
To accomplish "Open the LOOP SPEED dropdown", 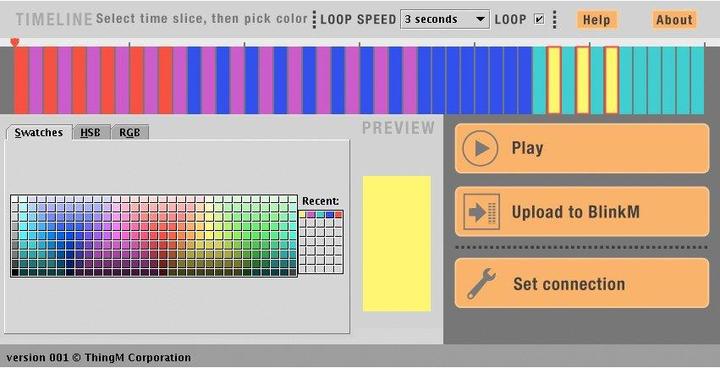I will tap(444, 19).
